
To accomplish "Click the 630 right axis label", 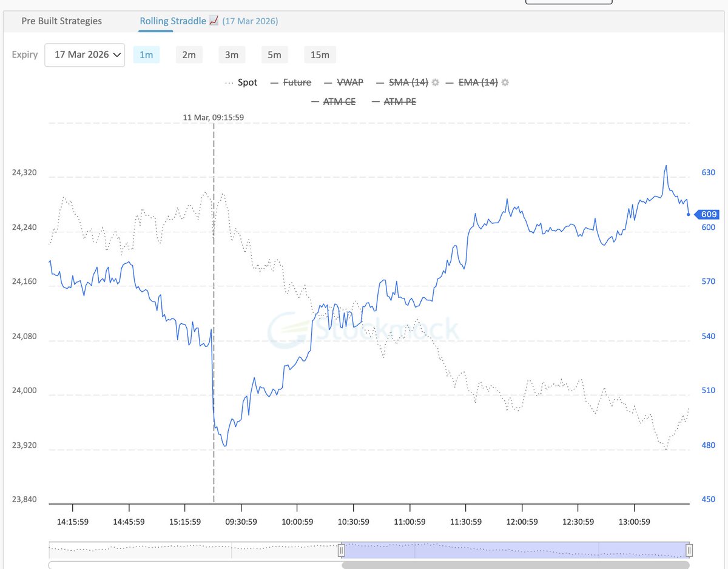I will coord(708,172).
